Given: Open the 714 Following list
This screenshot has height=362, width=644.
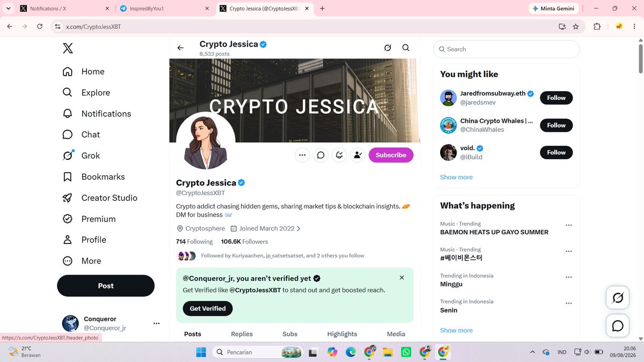Looking at the screenshot, I should [x=194, y=242].
